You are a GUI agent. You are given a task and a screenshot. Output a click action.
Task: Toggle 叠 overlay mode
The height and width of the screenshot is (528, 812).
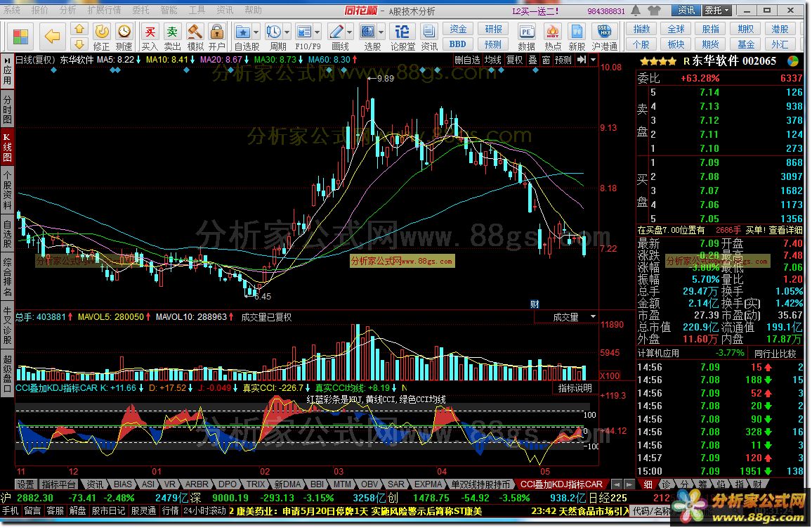click(x=532, y=60)
